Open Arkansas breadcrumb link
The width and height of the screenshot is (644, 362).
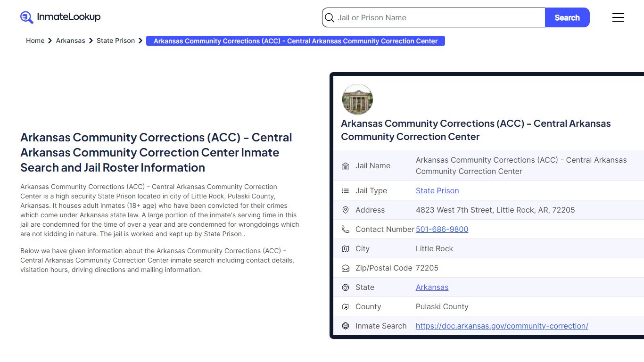71,41
